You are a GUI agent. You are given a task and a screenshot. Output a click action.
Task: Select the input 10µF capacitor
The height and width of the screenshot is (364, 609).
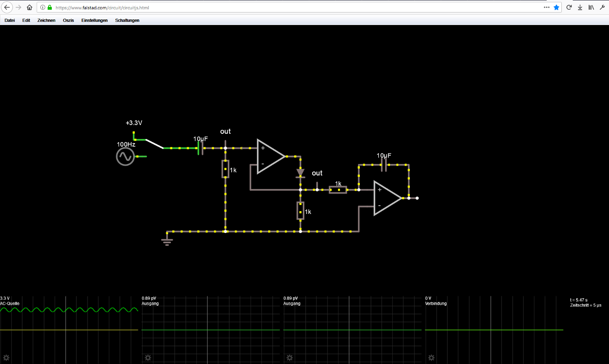pos(201,148)
